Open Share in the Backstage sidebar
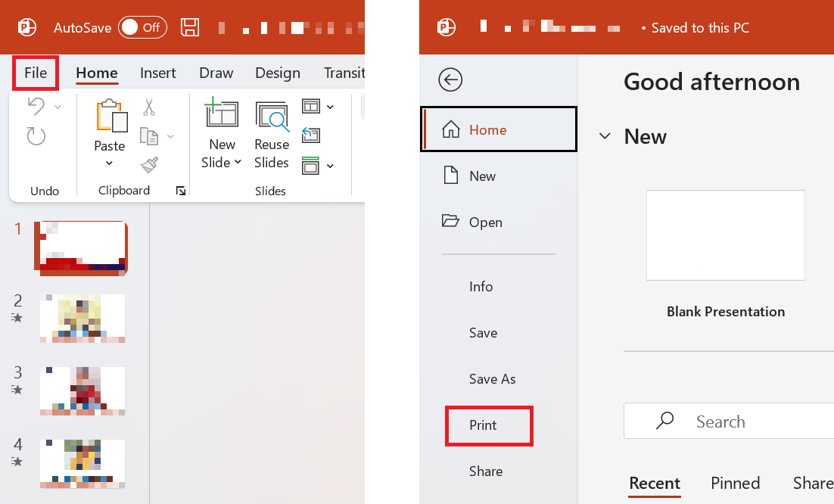The width and height of the screenshot is (834, 504). pyautogui.click(x=486, y=471)
